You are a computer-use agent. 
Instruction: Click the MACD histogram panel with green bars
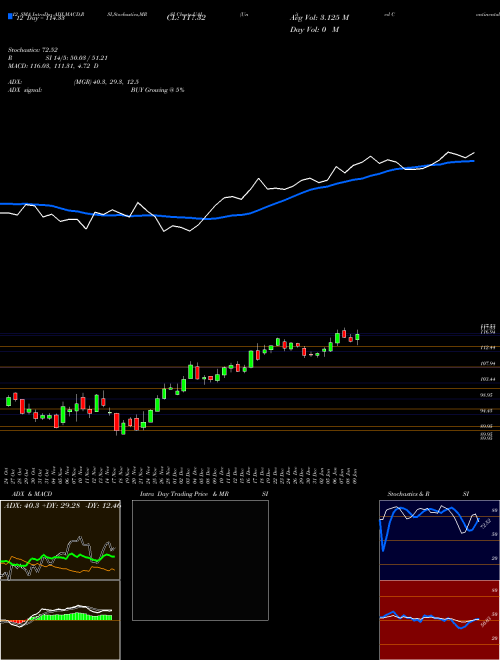(x=60, y=620)
